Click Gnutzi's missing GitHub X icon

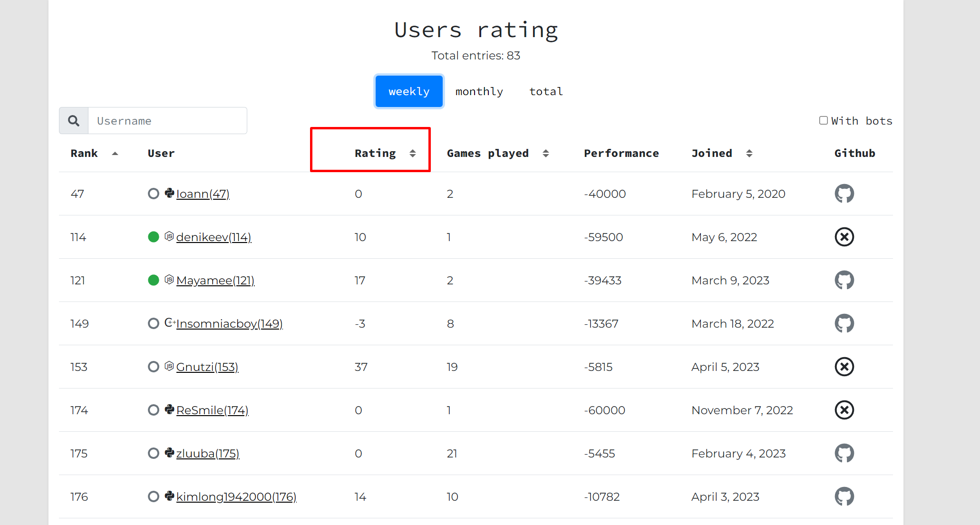[844, 367]
